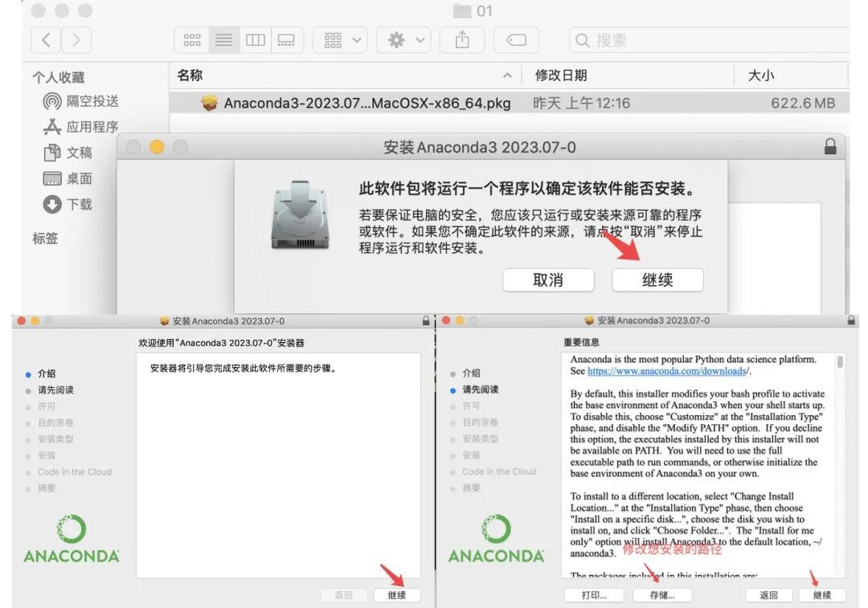Go back in the Finder window
This screenshot has width=868, height=608.
(x=46, y=40)
